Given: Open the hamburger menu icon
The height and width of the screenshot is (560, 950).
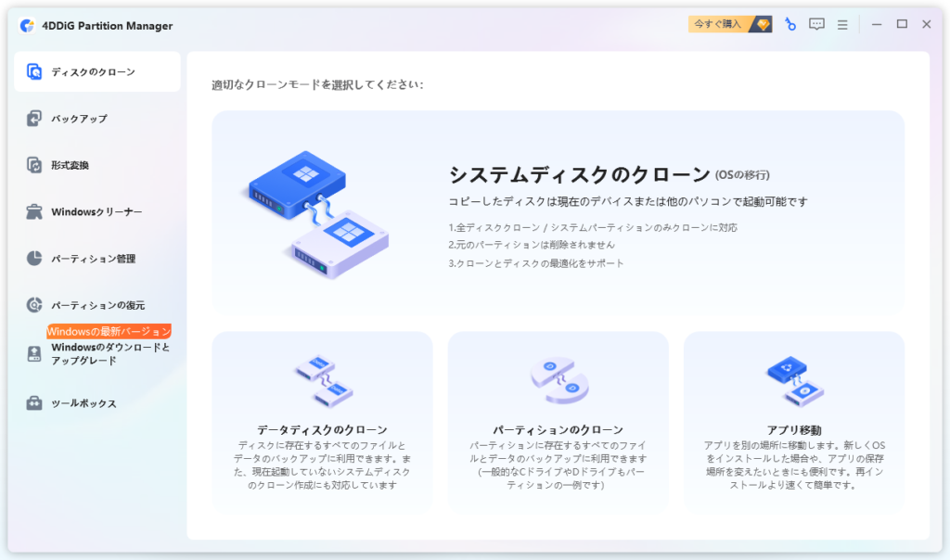Looking at the screenshot, I should (x=842, y=25).
